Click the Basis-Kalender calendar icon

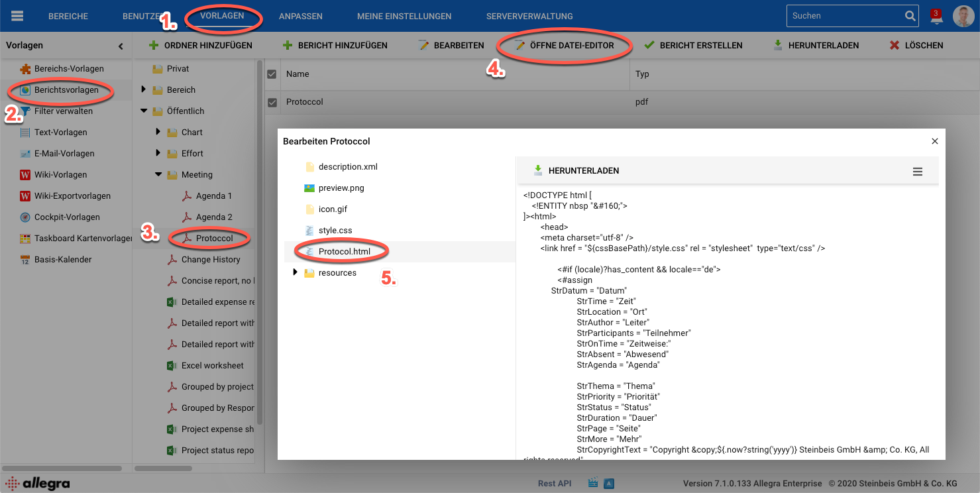[x=25, y=260]
